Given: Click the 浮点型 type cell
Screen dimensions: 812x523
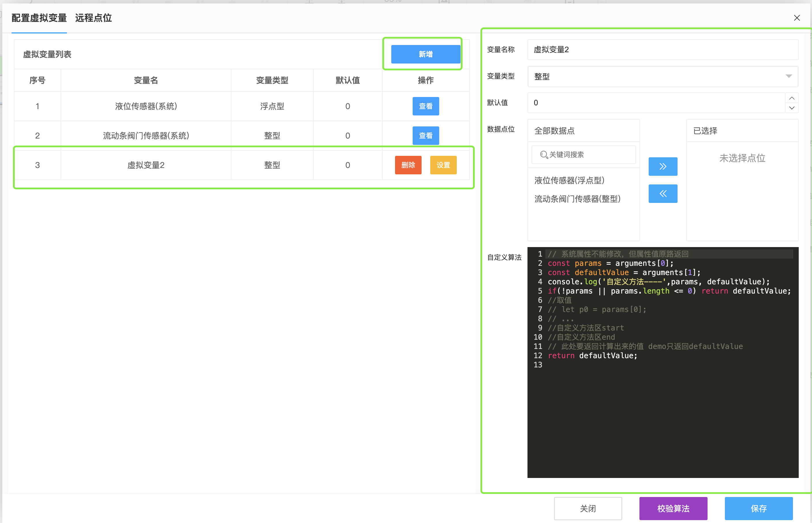Looking at the screenshot, I should pos(272,106).
